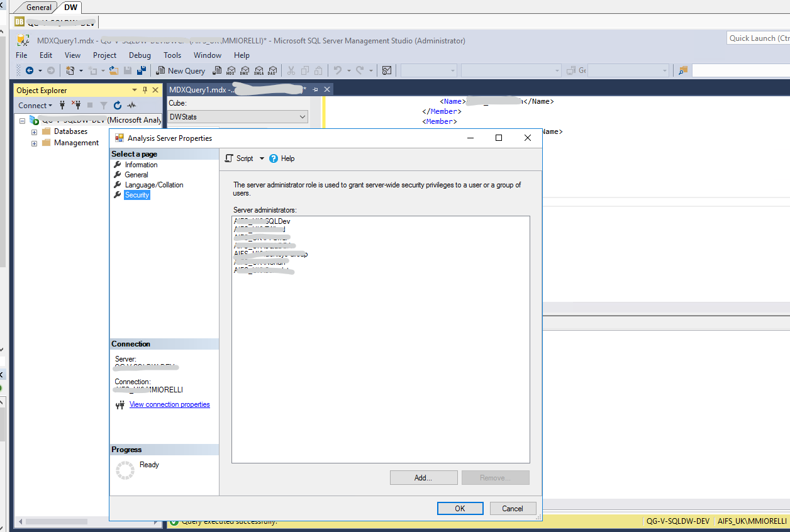This screenshot has height=532, width=790.
Task: Click the Stop icon in Object Explorer
Action: tap(90, 105)
